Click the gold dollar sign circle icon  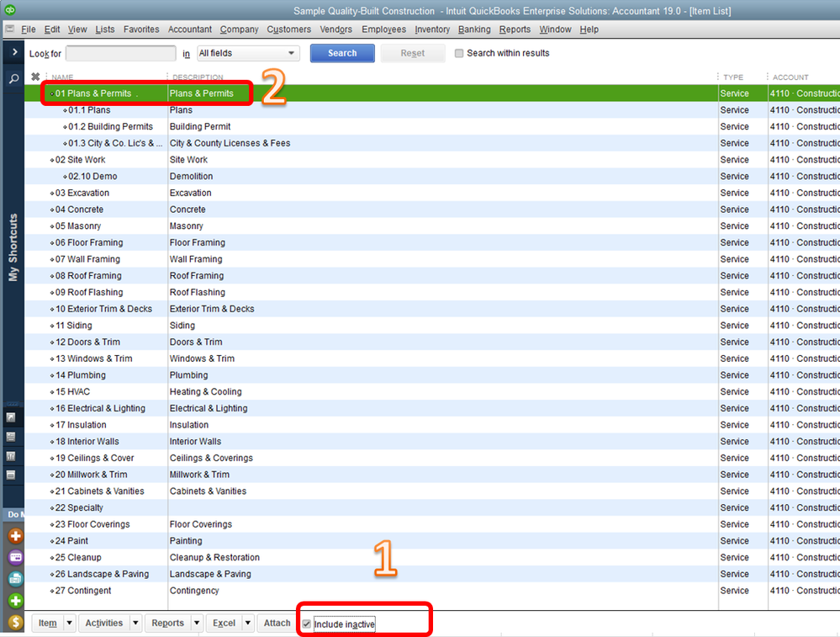click(15, 622)
